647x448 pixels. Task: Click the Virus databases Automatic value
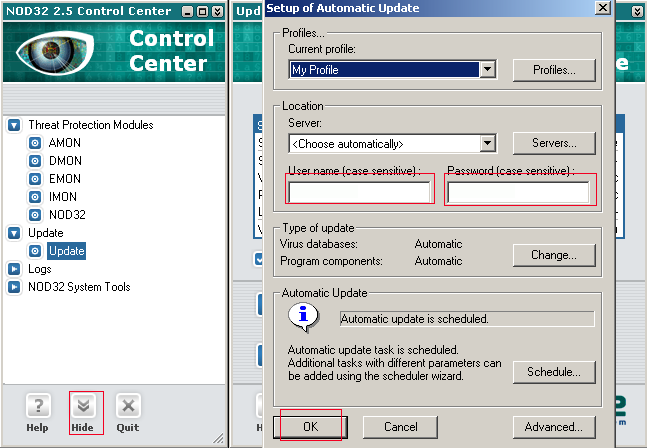coord(438,244)
